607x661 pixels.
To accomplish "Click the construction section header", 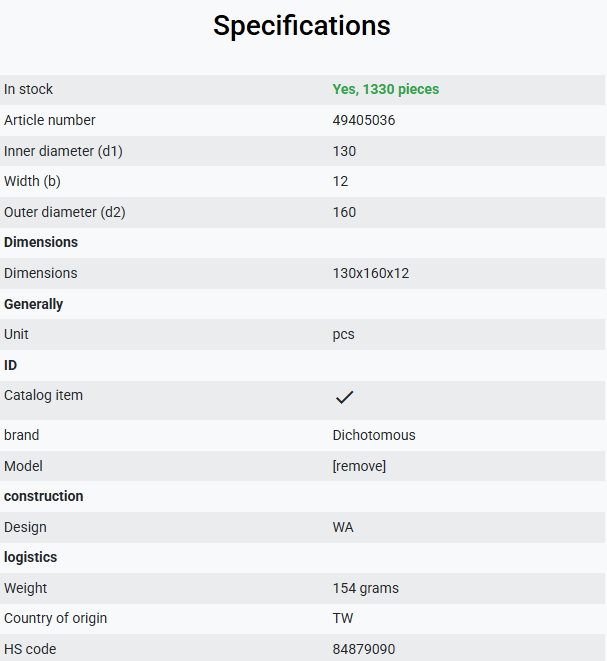I will point(44,497).
